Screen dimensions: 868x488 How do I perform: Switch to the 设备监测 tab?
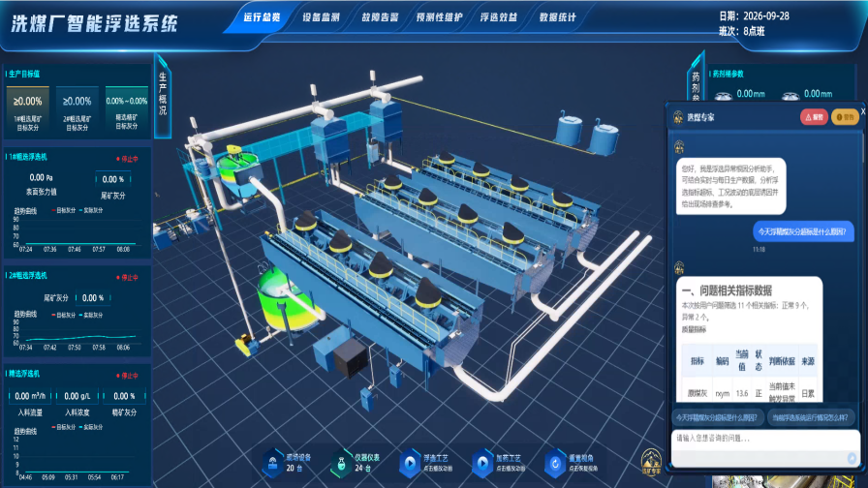point(321,17)
